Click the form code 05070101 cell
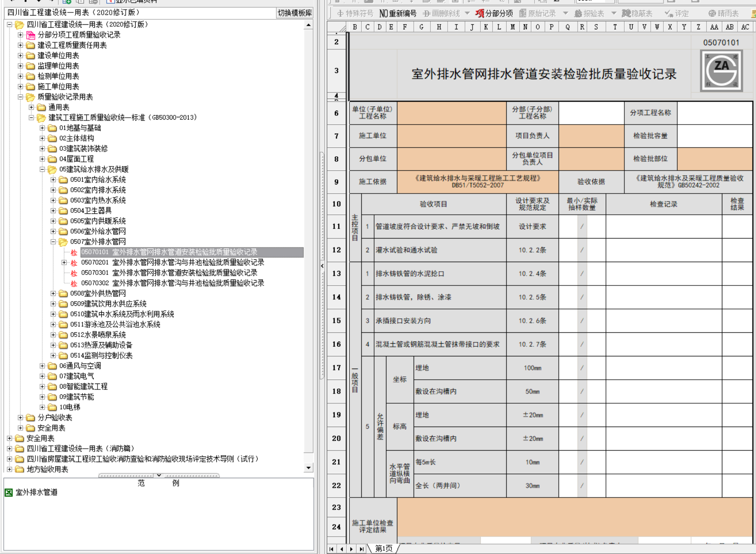 pos(721,43)
